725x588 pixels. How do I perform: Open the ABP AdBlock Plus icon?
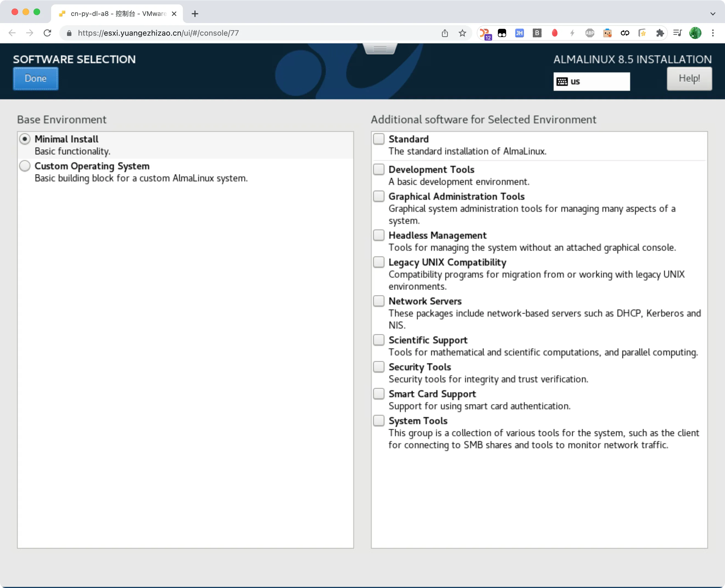(x=590, y=33)
